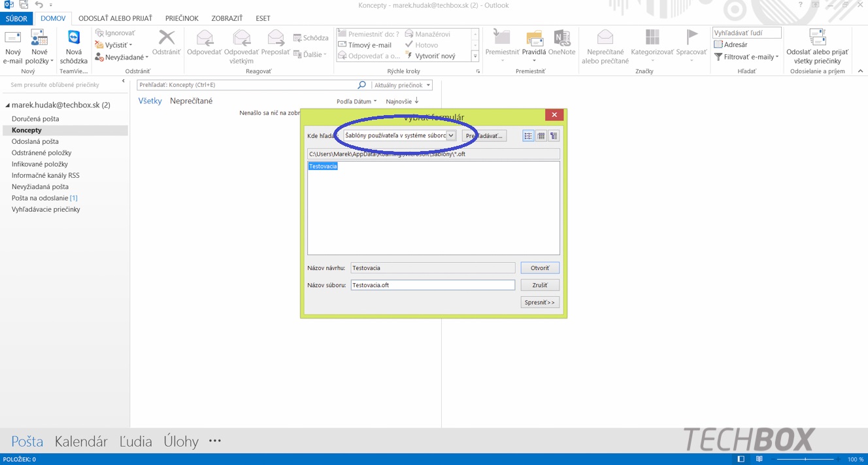
Task: Open the Nové položky menu
Action: coord(39,47)
